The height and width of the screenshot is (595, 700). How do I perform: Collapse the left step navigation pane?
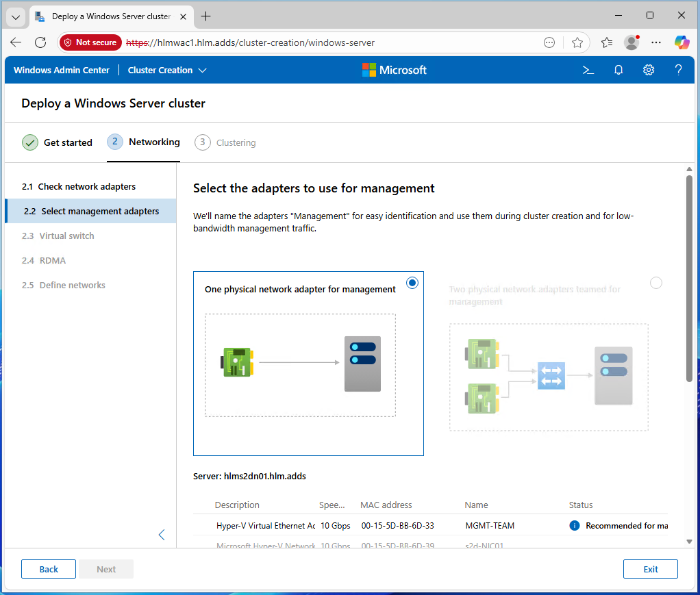(x=162, y=535)
